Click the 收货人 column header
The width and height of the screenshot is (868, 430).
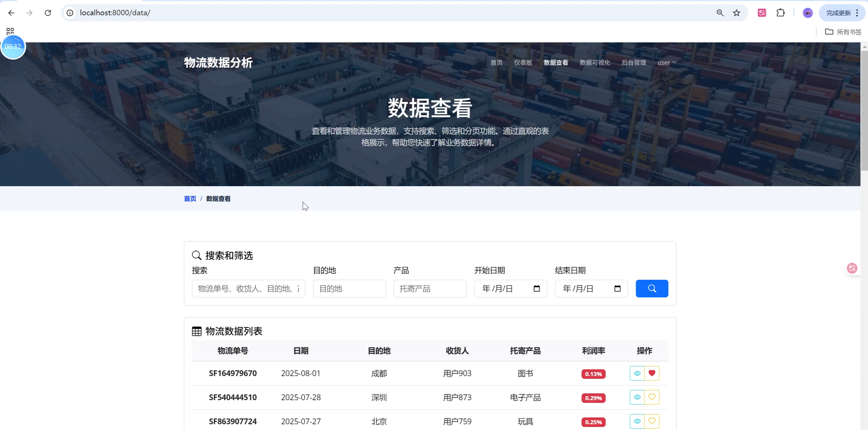(x=457, y=351)
